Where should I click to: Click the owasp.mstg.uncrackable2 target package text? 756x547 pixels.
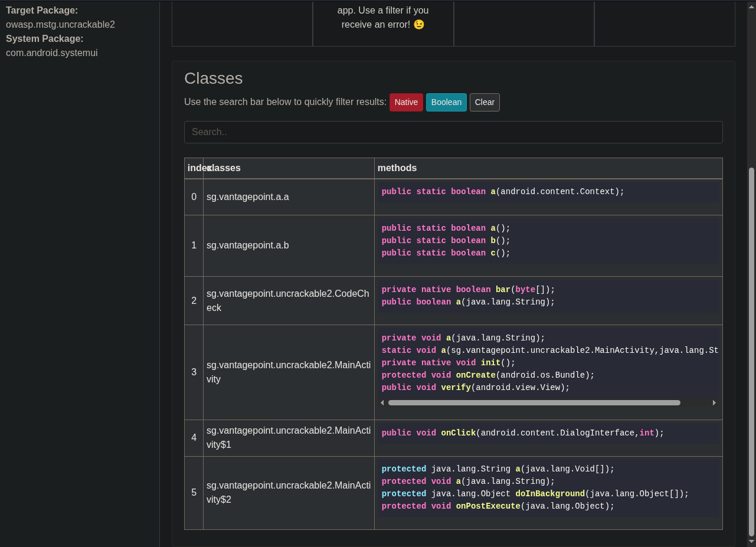point(60,25)
